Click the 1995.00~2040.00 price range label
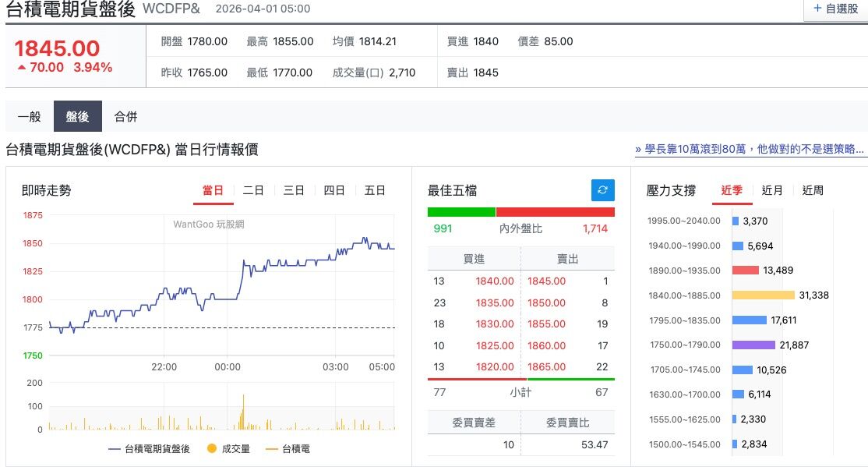The height and width of the screenshot is (467, 868). point(684,221)
